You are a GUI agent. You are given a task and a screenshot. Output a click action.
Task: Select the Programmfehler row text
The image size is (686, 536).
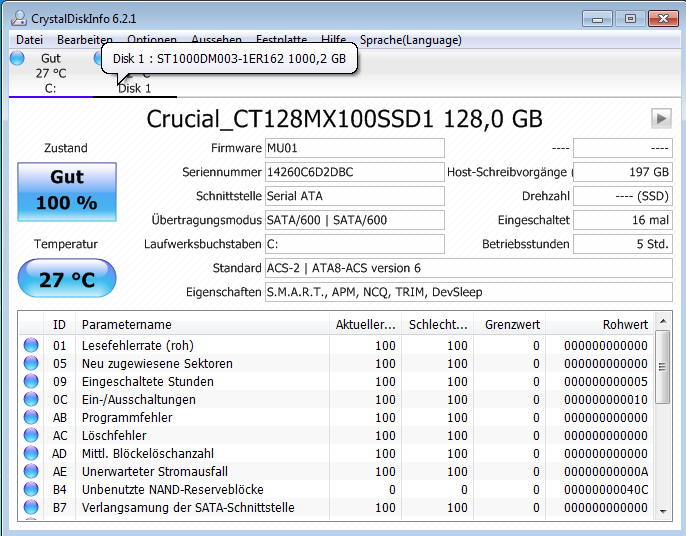(x=127, y=417)
